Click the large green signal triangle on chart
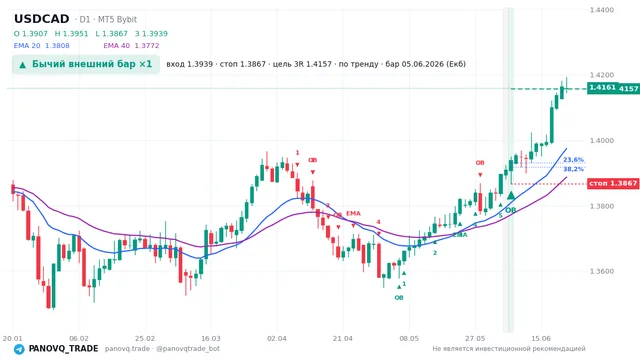This screenshot has height=360, width=640. click(x=511, y=195)
